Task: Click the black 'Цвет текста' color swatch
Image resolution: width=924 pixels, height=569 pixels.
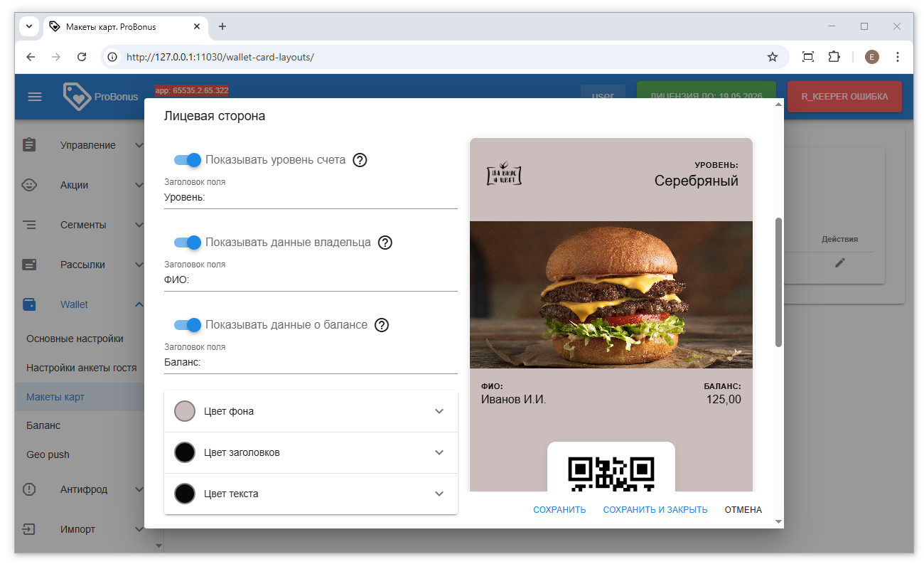Action: tap(185, 494)
